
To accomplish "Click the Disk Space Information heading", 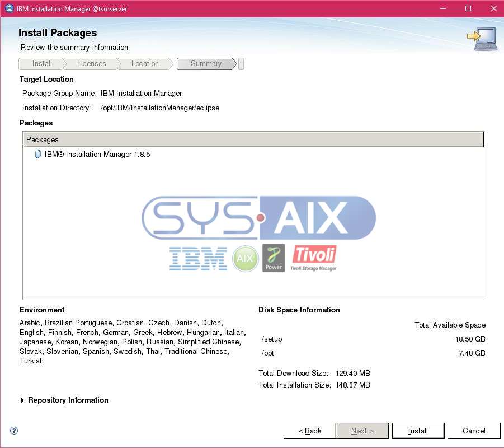I will (x=299, y=310).
